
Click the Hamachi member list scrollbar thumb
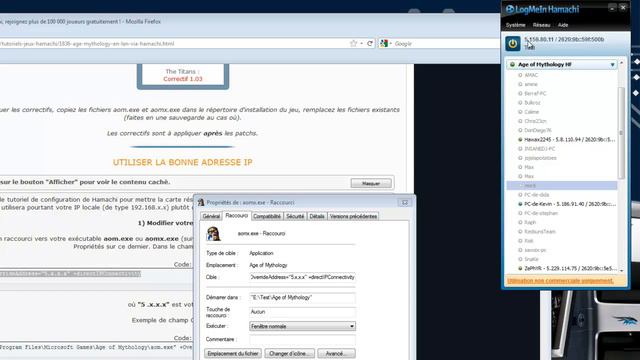tap(621, 133)
